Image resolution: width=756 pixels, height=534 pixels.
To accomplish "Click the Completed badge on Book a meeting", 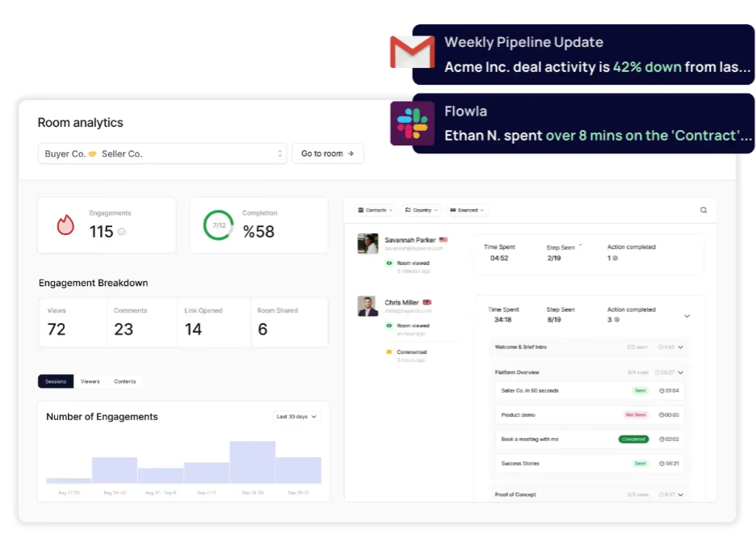I will coord(633,439).
